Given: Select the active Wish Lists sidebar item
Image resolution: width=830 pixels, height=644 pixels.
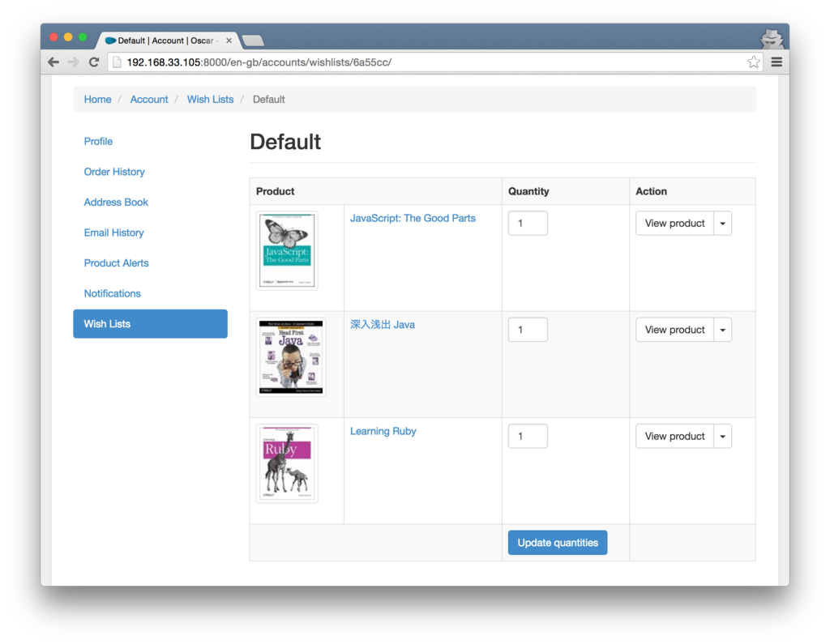Looking at the screenshot, I should [150, 324].
